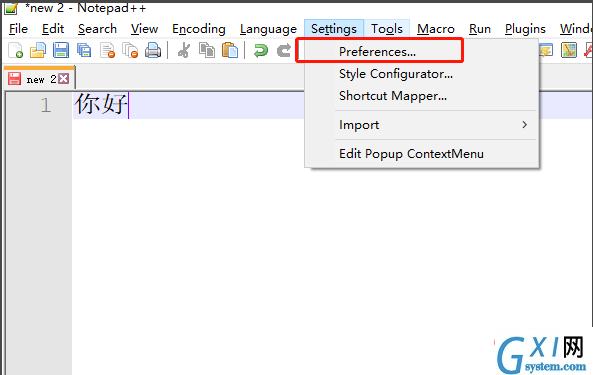Viewport: 593px width, 375px height.
Task: Click the green Undo arrow icon
Action: [x=261, y=50]
